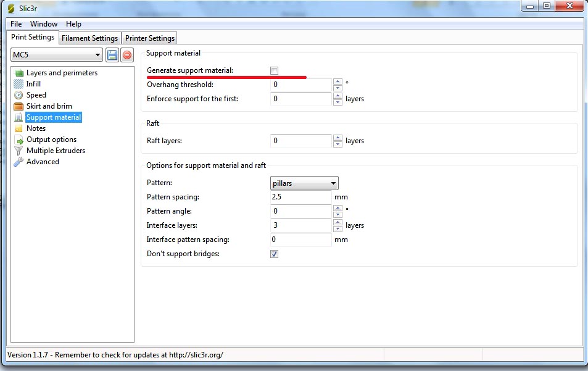Click the Support material building icon
The width and height of the screenshot is (588, 371).
click(19, 117)
